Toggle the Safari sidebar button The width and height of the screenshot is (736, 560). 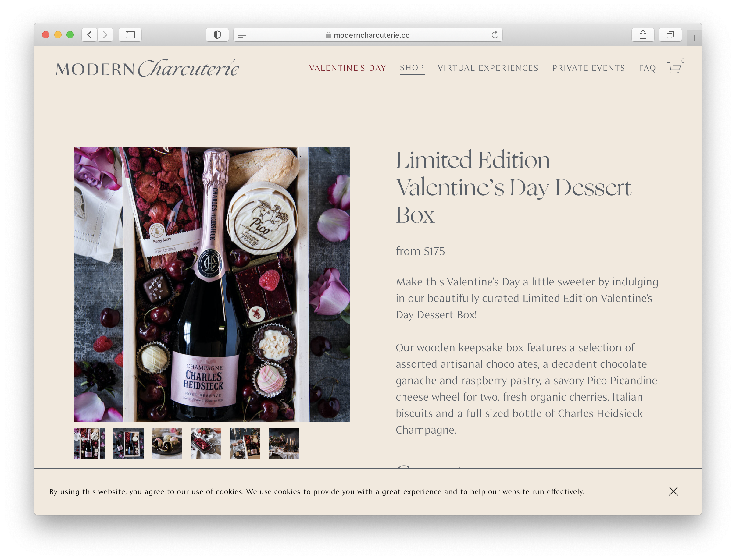click(x=130, y=35)
